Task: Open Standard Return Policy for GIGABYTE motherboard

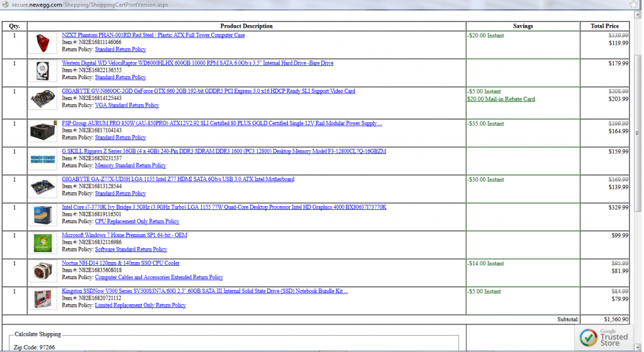Action: [120, 193]
